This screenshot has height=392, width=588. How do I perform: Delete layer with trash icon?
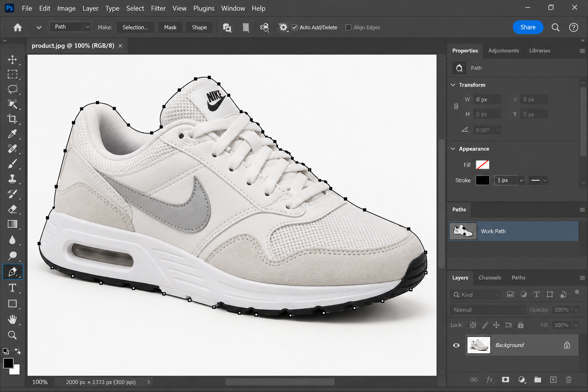point(569,379)
